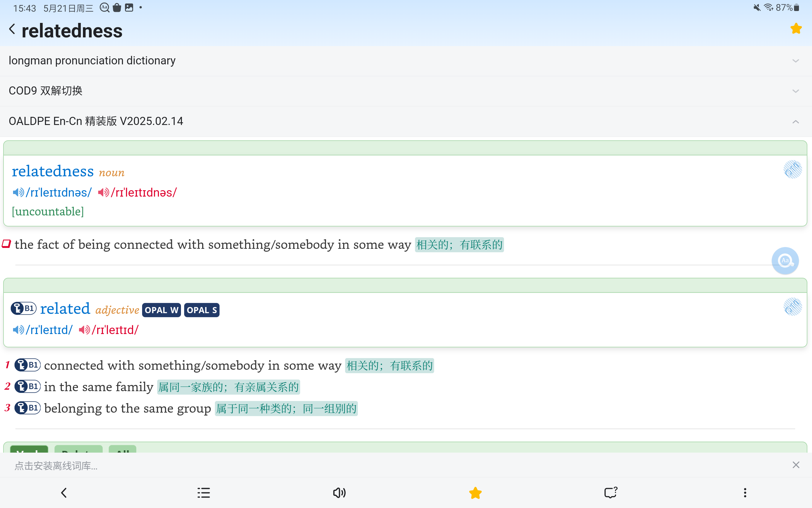Tap the image notification icon in status bar
This screenshot has width=812, height=508.
[x=129, y=7]
